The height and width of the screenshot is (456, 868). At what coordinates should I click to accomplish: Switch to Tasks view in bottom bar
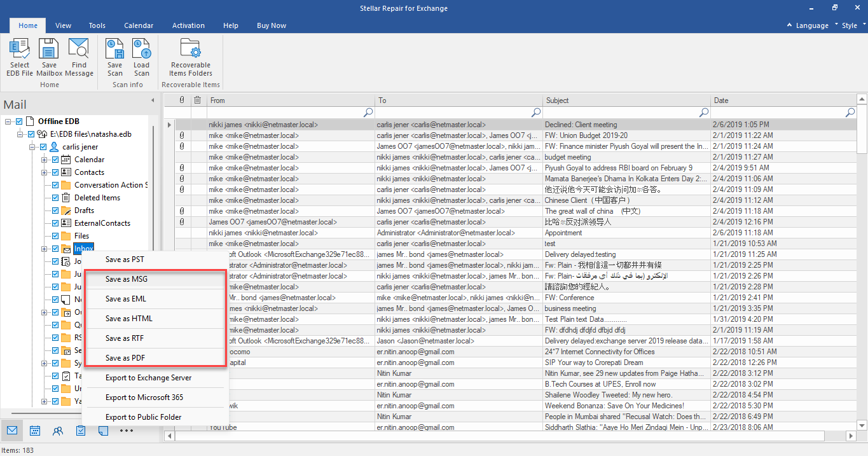click(x=81, y=431)
